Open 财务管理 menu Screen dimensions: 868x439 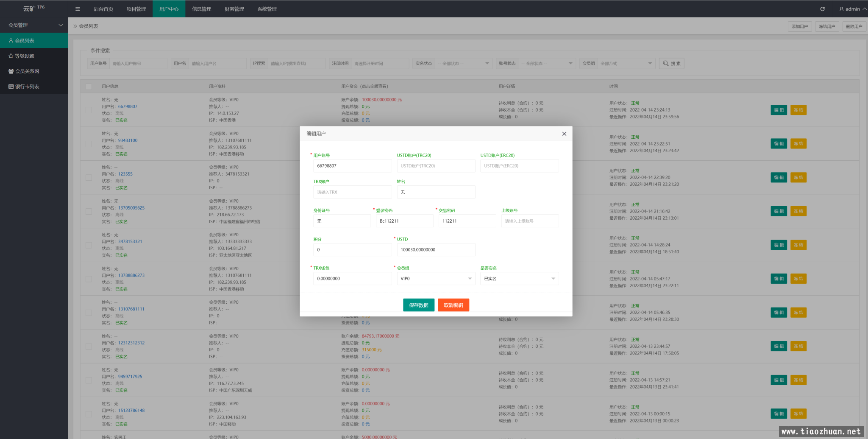[x=234, y=9]
